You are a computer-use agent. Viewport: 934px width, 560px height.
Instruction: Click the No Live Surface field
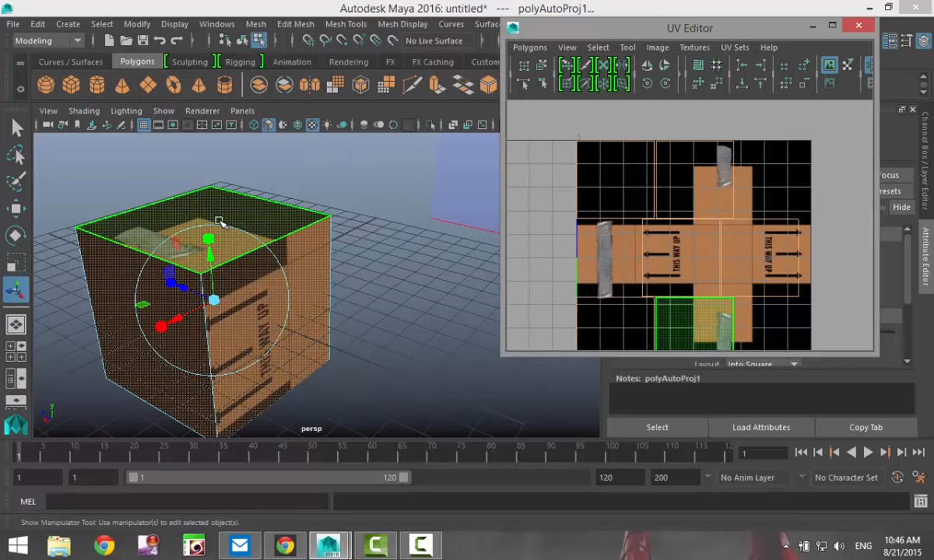tap(437, 41)
